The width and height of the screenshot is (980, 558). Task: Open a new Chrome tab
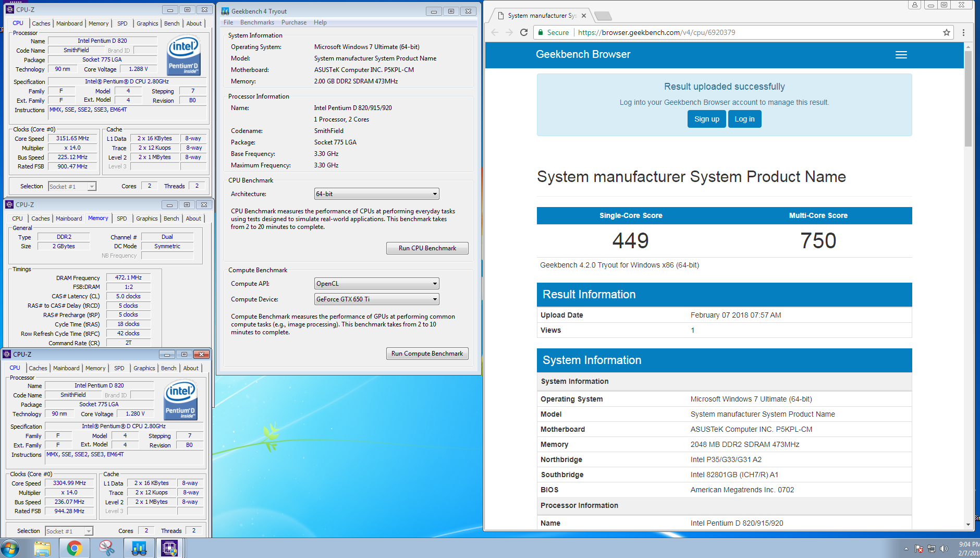pyautogui.click(x=603, y=16)
